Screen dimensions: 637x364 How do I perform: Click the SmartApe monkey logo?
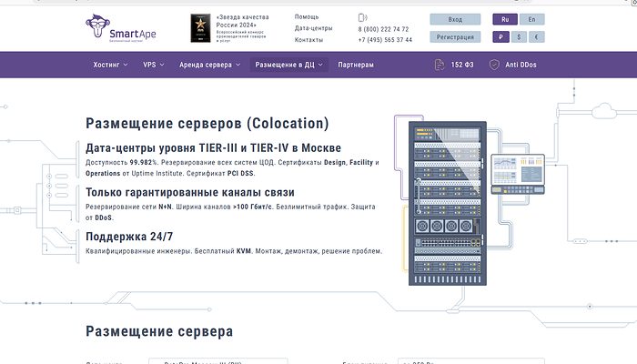pos(121,28)
